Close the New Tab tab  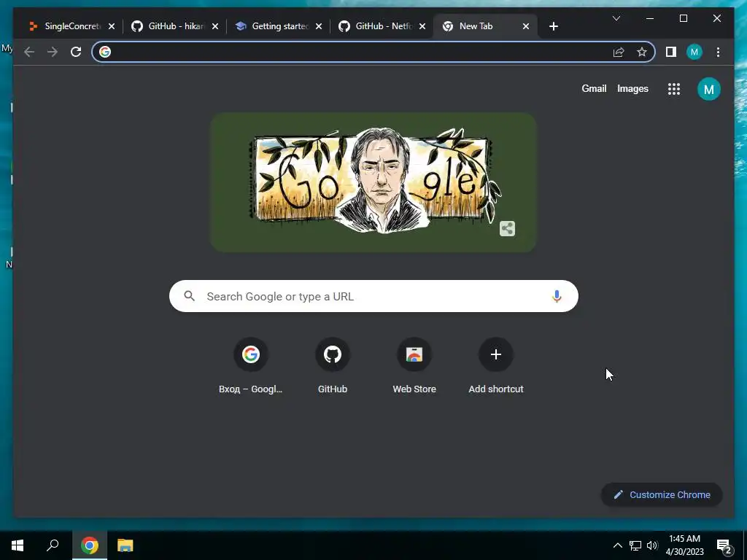[x=526, y=26]
